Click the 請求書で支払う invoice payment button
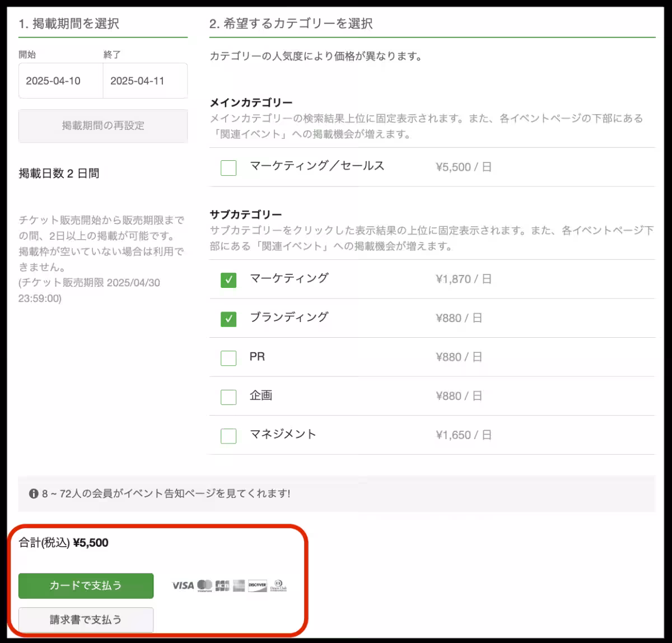The image size is (672, 643). point(86,620)
